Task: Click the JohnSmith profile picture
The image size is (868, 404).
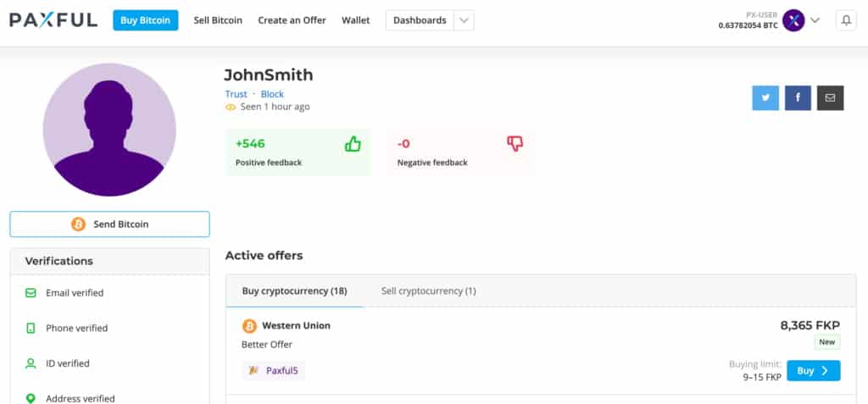Action: point(109,130)
